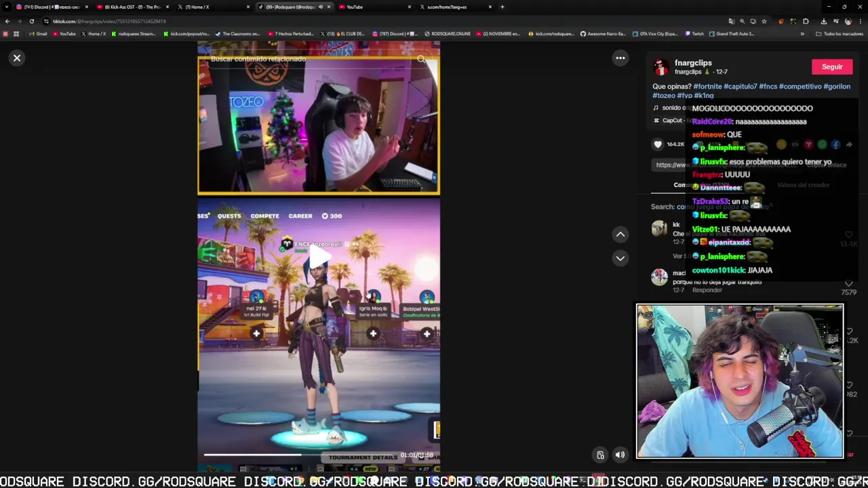Expand hidden bookmarks with the double chevron
Screen dimensions: 868x488
click(802, 34)
